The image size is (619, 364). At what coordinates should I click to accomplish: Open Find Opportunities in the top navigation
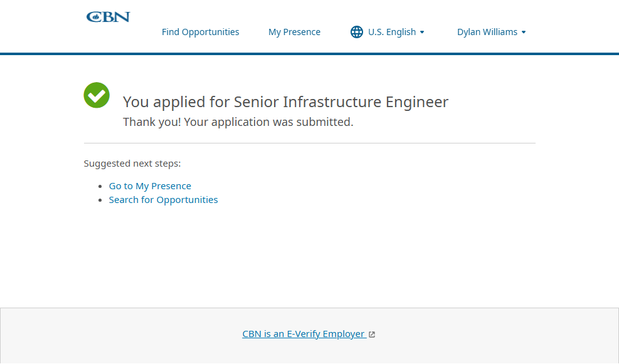200,32
